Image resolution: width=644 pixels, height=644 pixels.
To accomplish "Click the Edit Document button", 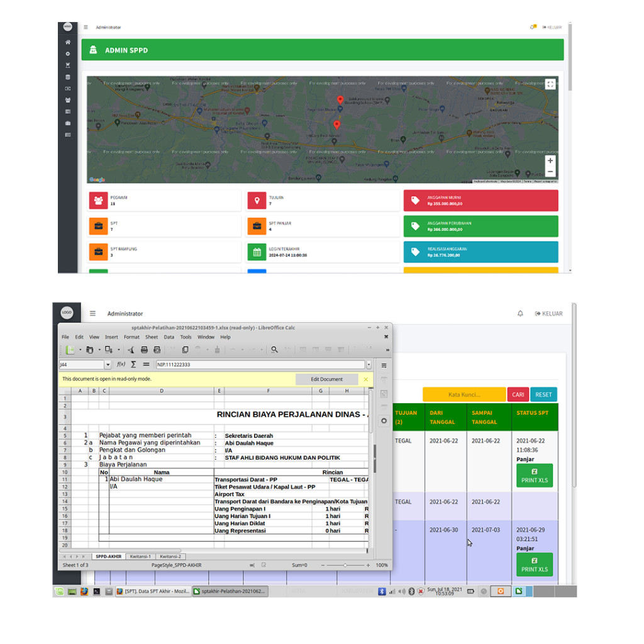I will pos(327,379).
